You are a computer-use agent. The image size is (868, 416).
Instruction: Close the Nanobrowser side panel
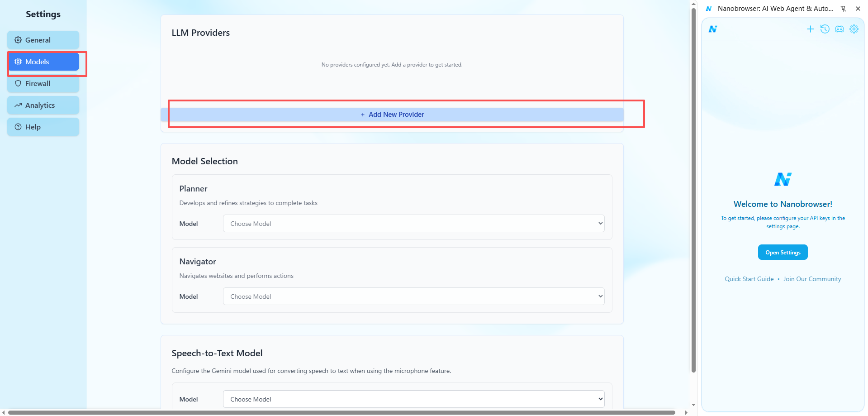(858, 9)
